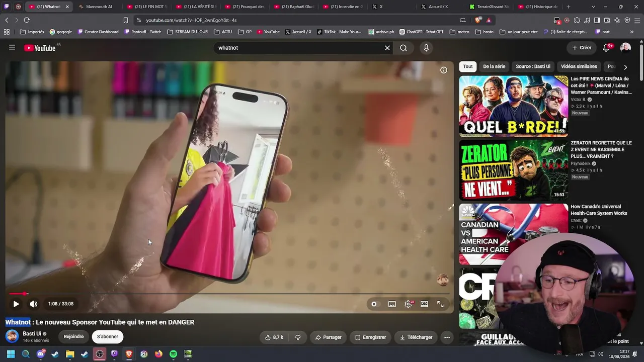Image resolution: width=644 pixels, height=362 pixels.
Task: Open Spotify from the taskbar
Action: click(173, 354)
